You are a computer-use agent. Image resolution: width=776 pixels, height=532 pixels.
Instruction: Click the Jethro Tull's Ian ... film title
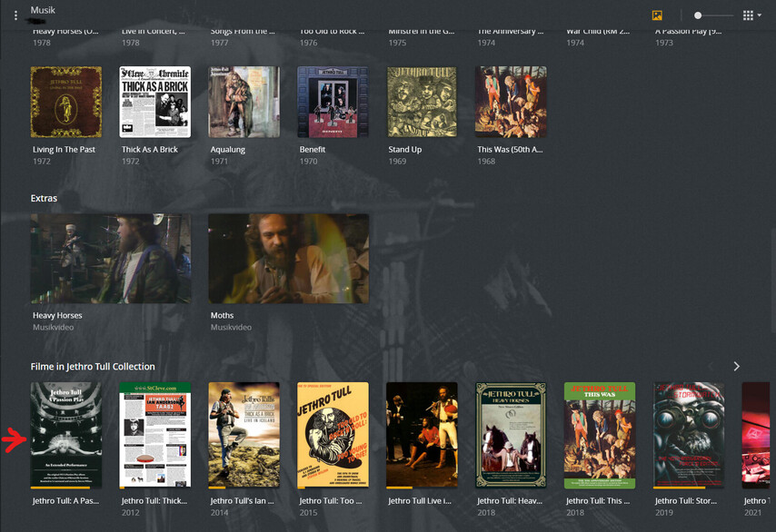click(242, 501)
